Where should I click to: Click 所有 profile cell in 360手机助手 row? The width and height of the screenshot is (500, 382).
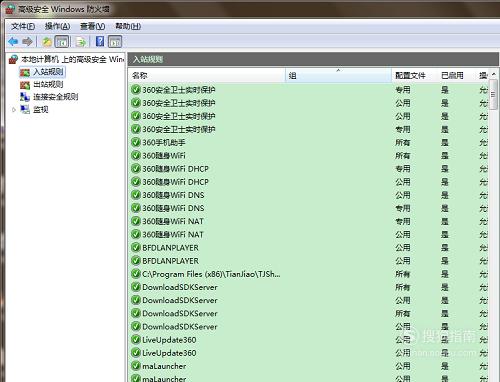(x=403, y=143)
